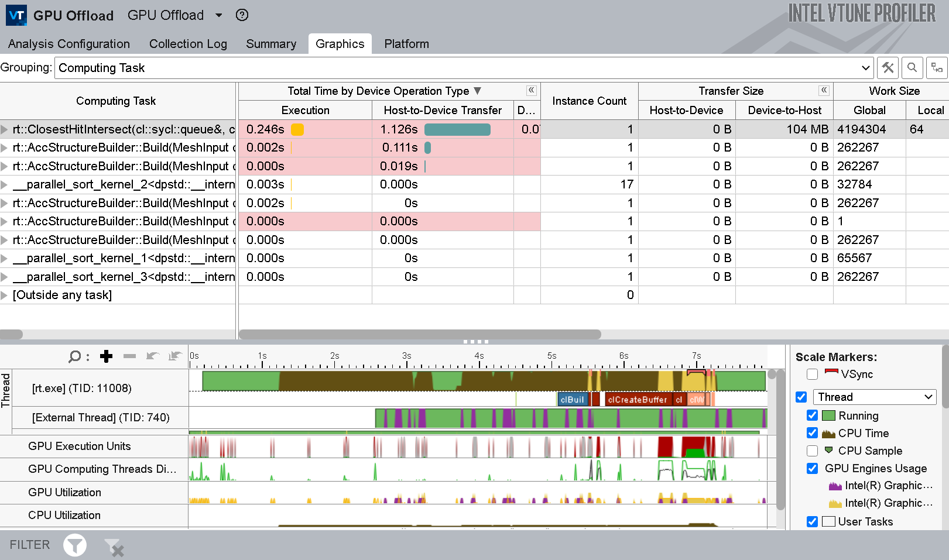Click the clear filter icon
949x560 pixels.
coord(114,547)
